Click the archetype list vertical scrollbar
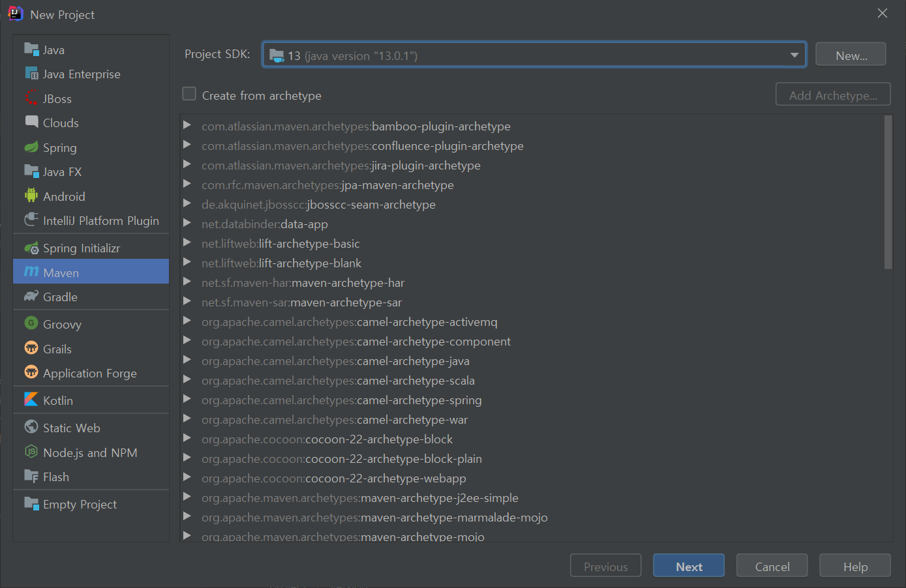Screen dimensions: 906x588 point(888,192)
